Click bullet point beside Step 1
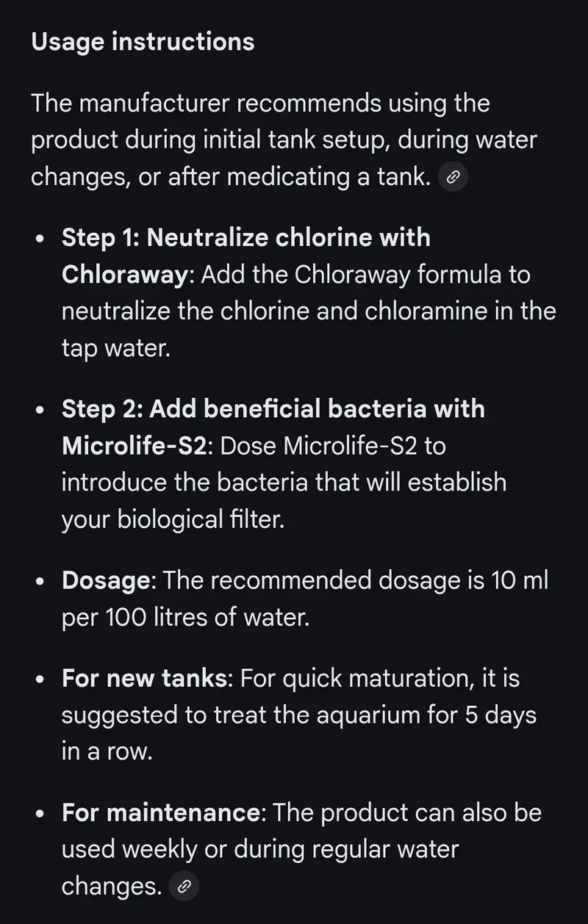 pyautogui.click(x=41, y=239)
